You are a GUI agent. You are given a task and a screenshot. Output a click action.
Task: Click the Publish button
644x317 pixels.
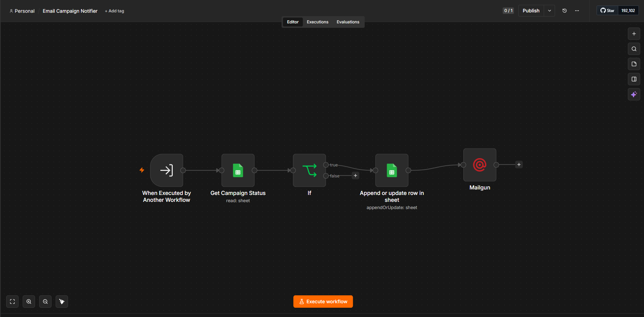pyautogui.click(x=531, y=11)
